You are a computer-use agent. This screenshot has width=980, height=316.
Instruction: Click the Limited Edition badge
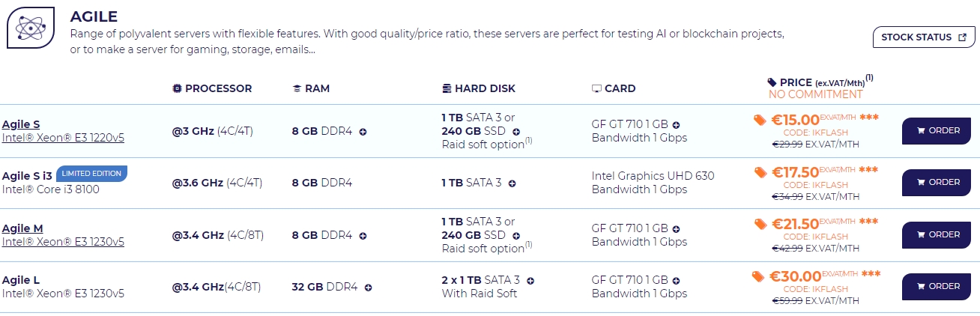pyautogui.click(x=91, y=174)
